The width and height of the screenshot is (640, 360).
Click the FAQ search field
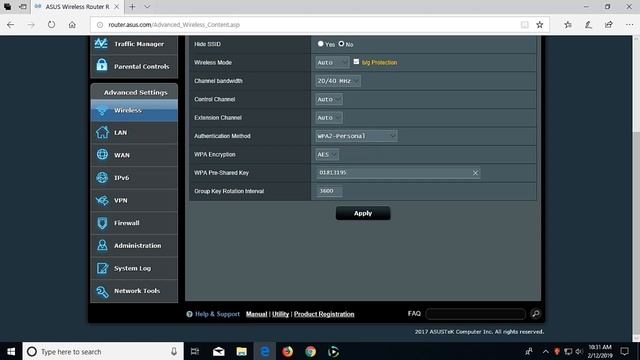(x=476, y=313)
